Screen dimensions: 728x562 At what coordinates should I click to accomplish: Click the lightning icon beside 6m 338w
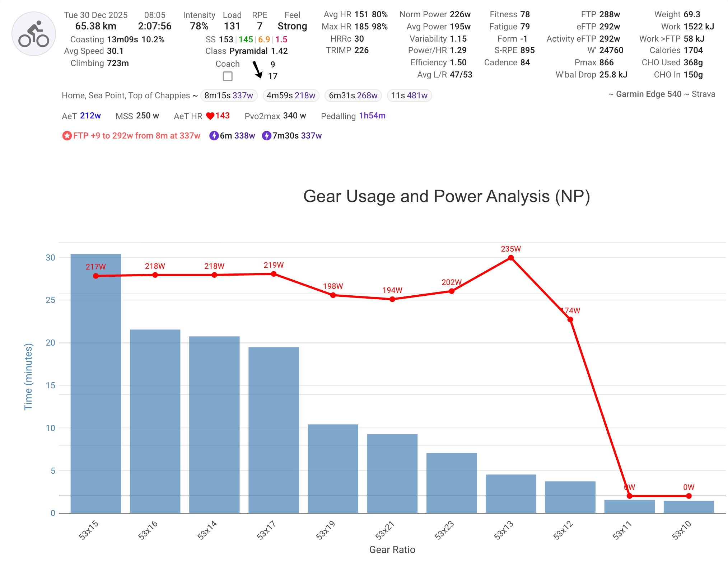(x=214, y=136)
